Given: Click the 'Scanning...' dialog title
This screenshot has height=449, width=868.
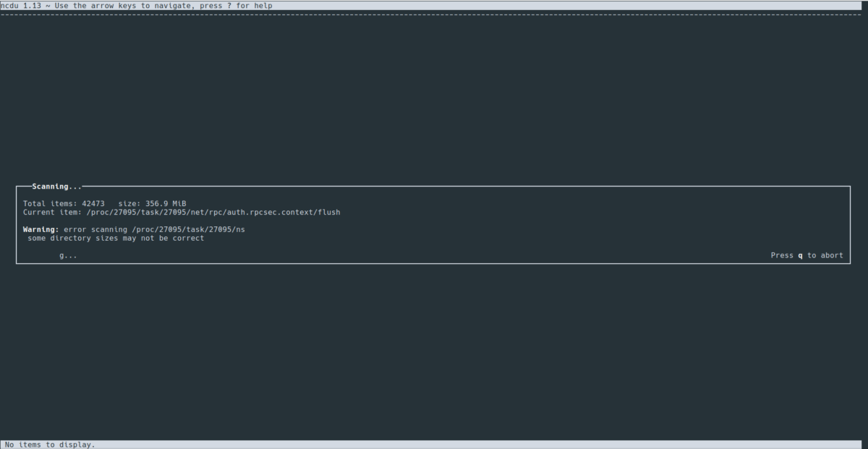Looking at the screenshot, I should (x=57, y=187).
